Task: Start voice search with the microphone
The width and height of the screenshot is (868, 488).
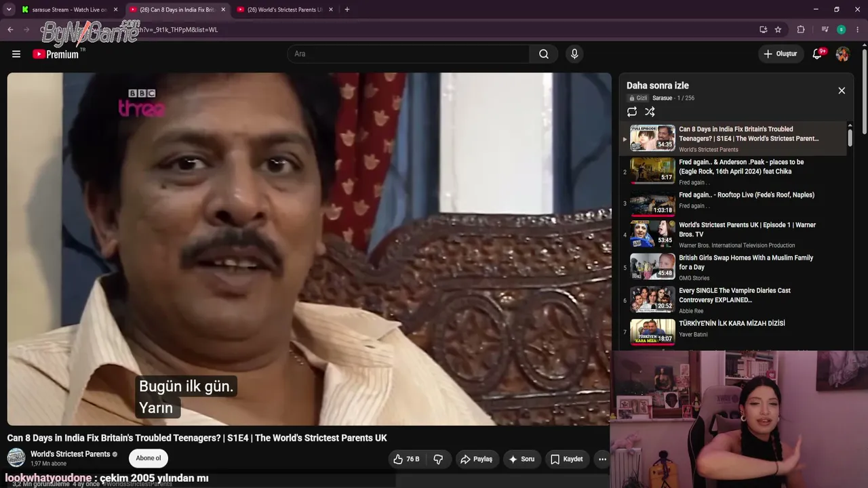Action: [x=574, y=54]
